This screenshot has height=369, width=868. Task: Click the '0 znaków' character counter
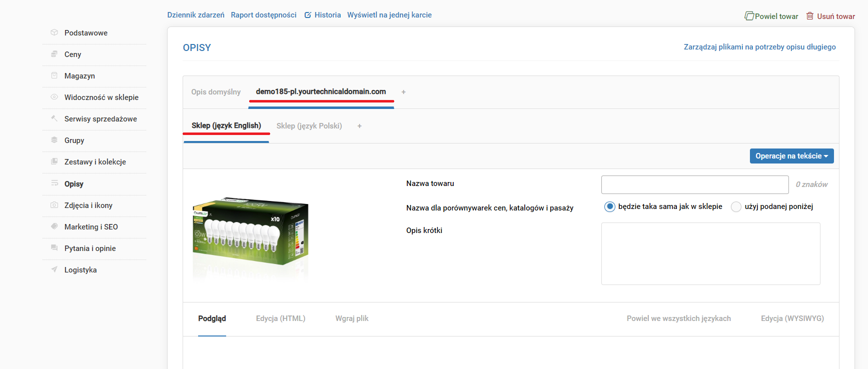pyautogui.click(x=811, y=184)
